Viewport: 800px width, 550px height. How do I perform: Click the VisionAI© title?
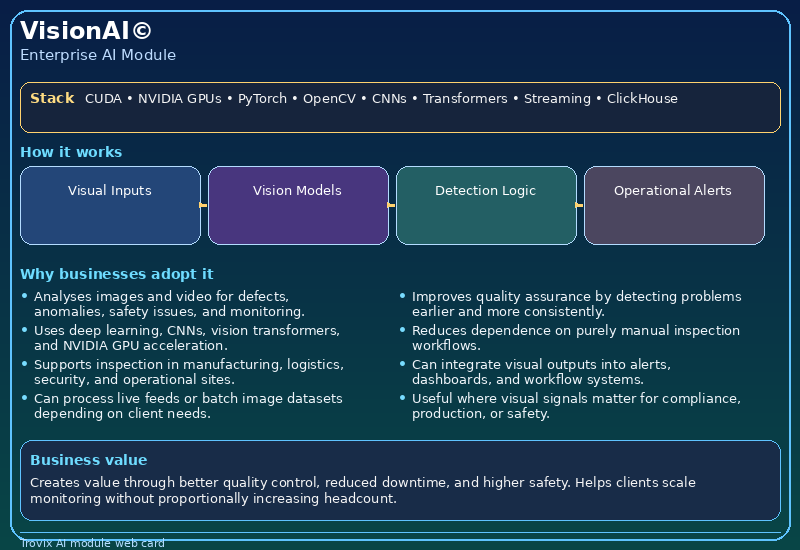[x=87, y=31]
